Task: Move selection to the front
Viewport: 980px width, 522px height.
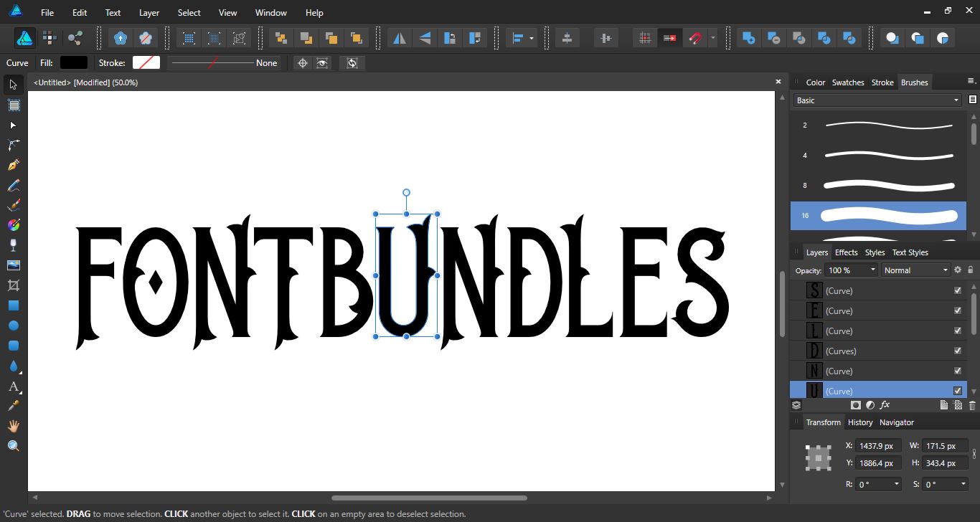Action: [356, 38]
